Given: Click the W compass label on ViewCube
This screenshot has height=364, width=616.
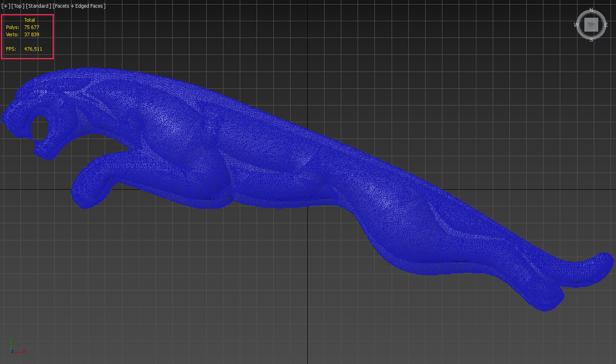Looking at the screenshot, I should pos(577,25).
